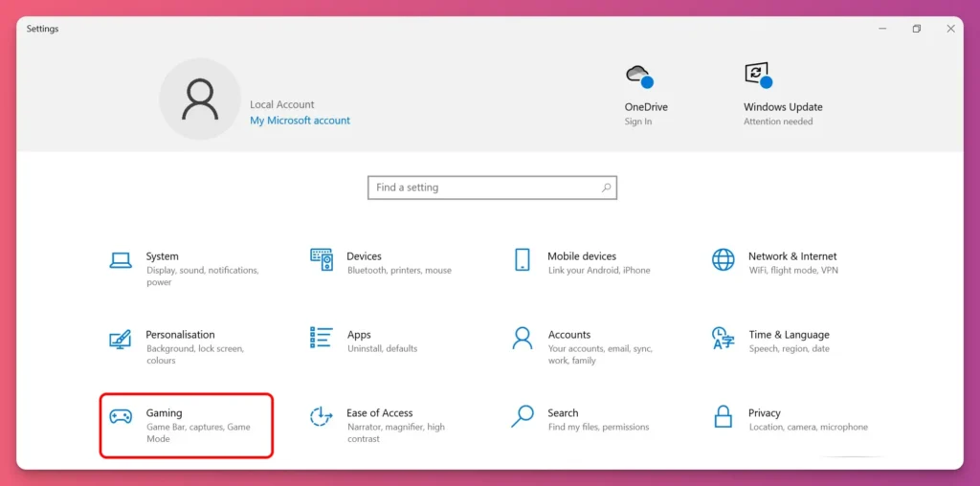The image size is (980, 486).
Task: Open the Privacy padlock icon
Action: pos(724,416)
